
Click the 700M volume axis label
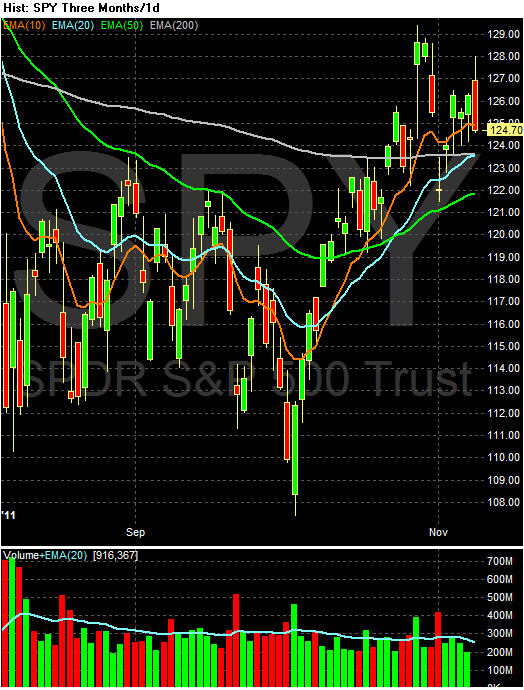[499, 562]
